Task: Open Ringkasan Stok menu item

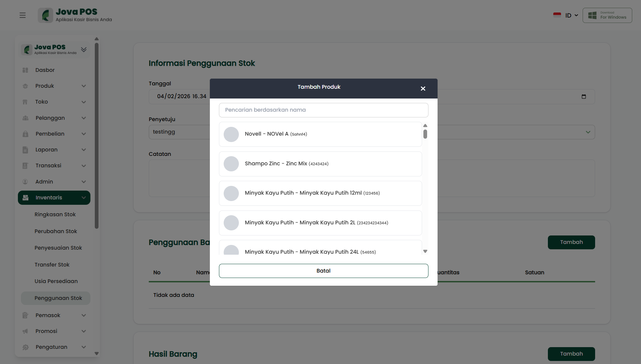Action: (55, 215)
